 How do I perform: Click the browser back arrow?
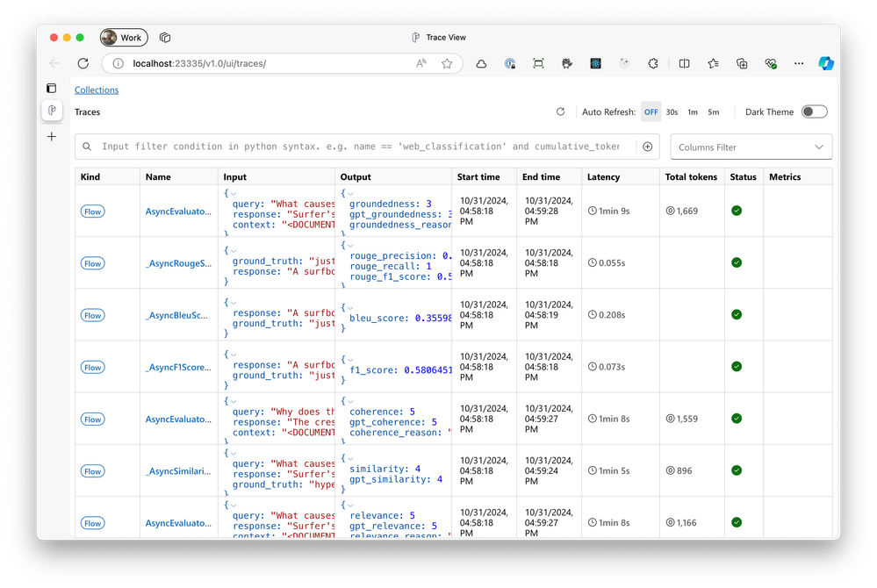pos(54,63)
